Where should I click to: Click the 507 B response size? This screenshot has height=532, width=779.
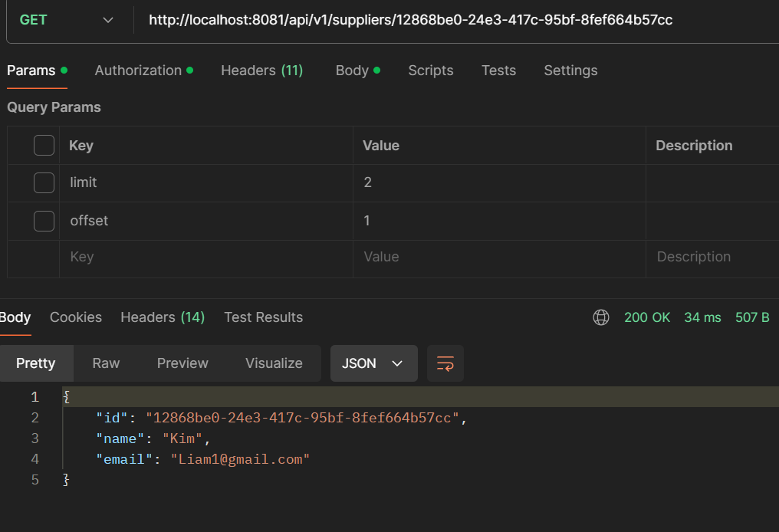[752, 317]
